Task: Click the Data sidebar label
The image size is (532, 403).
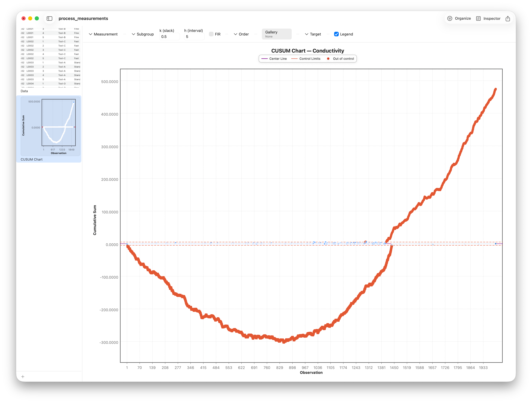Action: [x=24, y=91]
